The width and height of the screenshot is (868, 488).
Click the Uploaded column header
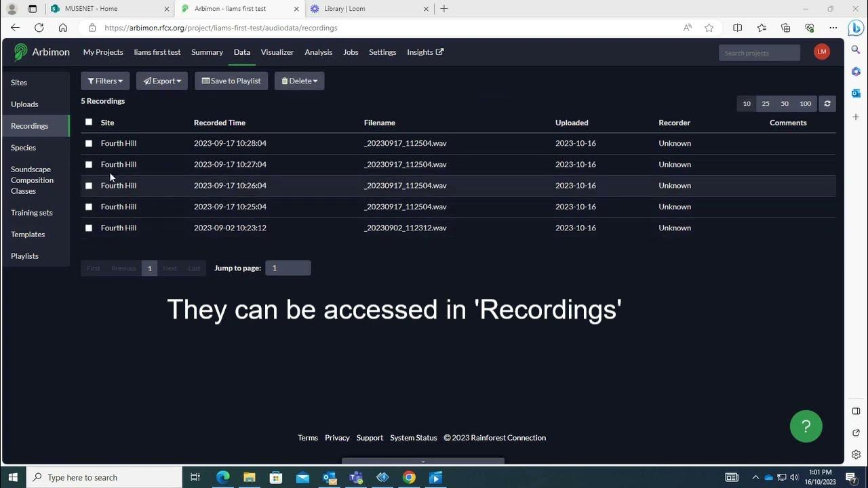[x=572, y=123]
